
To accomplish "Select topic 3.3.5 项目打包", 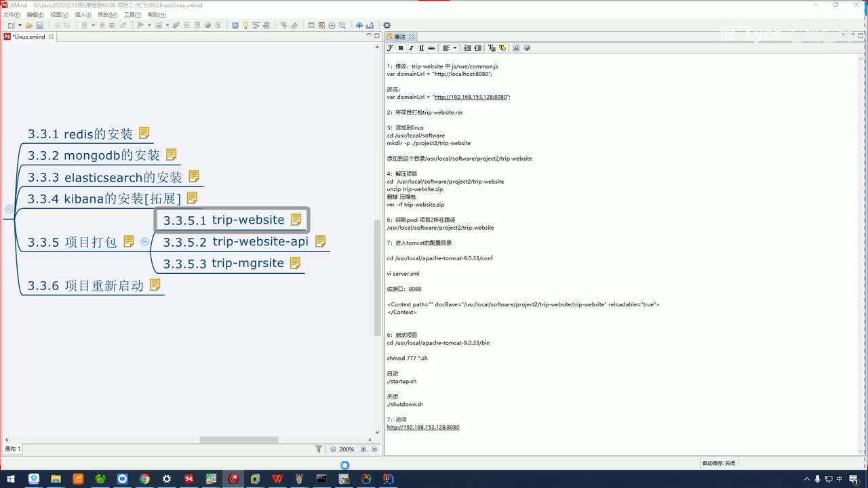I will coord(72,242).
